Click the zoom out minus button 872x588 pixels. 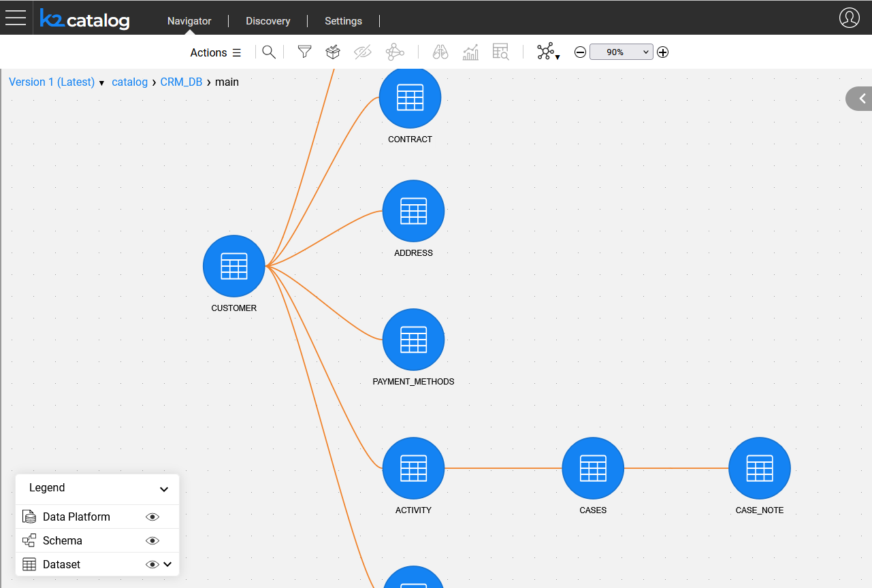click(x=580, y=52)
